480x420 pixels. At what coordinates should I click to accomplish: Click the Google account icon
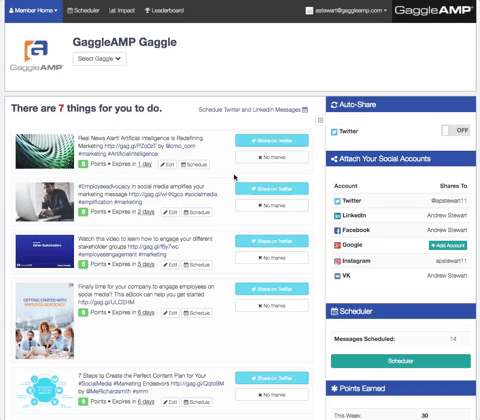[x=337, y=245]
